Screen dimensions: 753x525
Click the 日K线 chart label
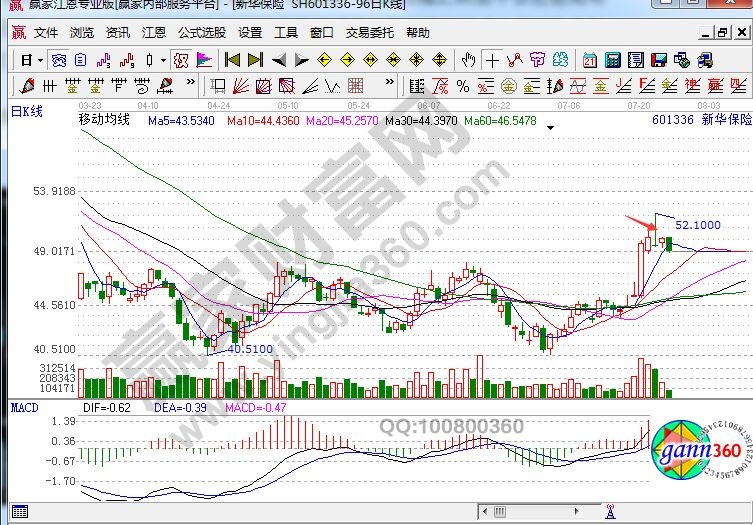coord(27,112)
